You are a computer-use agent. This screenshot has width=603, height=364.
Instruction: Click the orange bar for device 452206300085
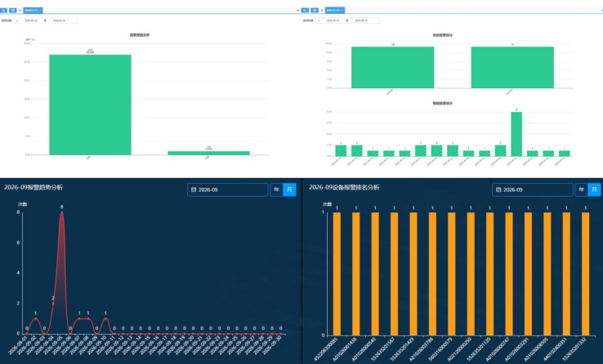[x=337, y=273]
